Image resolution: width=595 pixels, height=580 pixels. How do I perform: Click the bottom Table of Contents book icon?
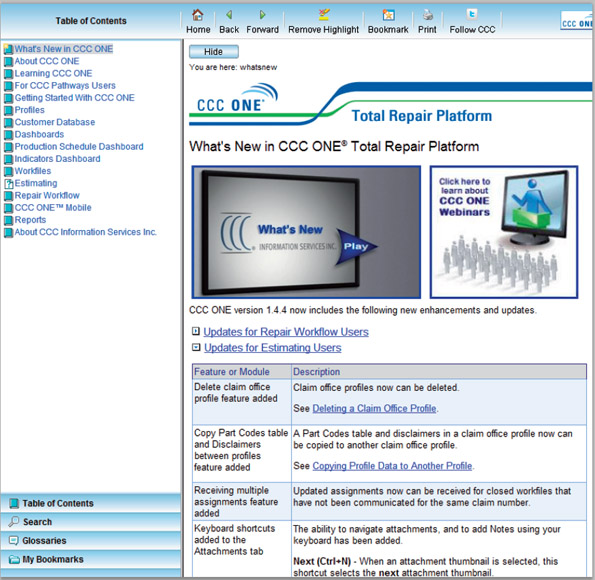(x=14, y=503)
